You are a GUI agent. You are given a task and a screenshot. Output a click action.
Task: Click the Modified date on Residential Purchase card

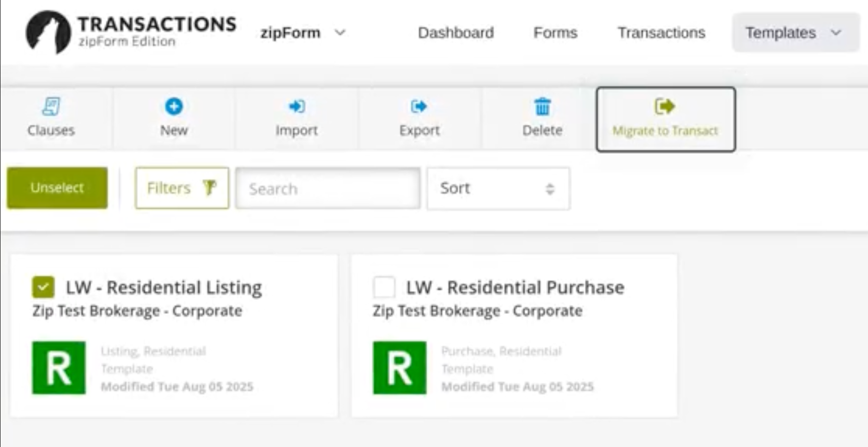(x=517, y=387)
